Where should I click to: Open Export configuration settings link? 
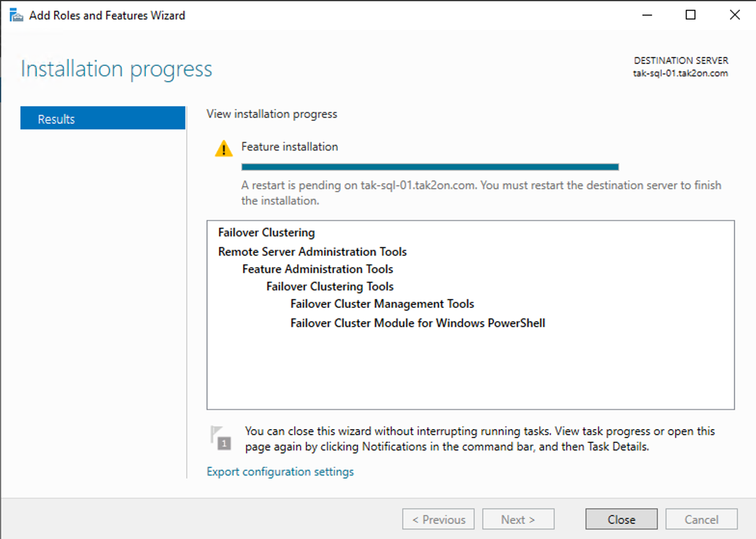click(x=280, y=471)
